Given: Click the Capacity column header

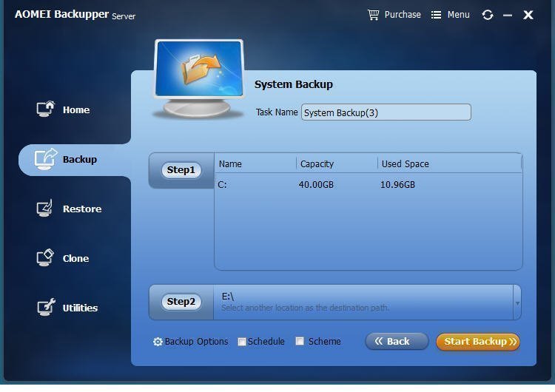Looking at the screenshot, I should pos(317,164).
